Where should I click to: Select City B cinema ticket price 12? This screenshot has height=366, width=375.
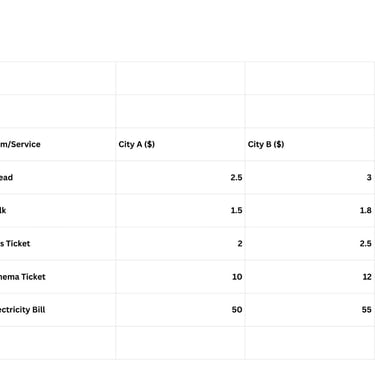(x=310, y=277)
